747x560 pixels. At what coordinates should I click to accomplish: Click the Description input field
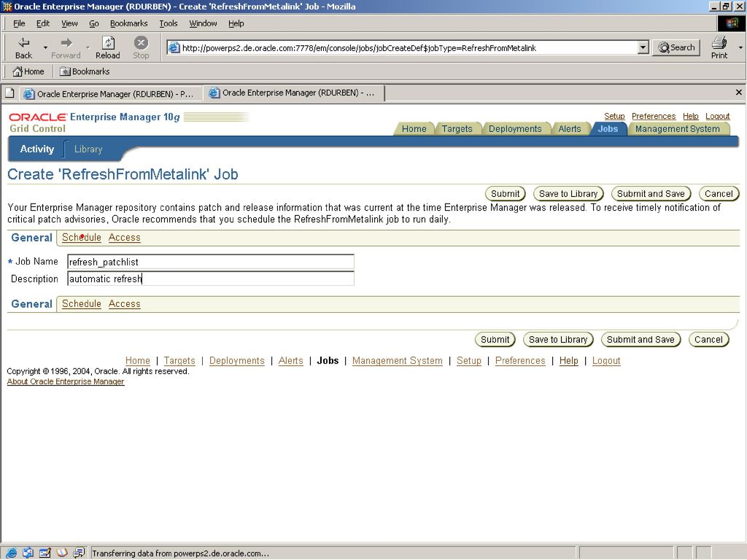[211, 279]
